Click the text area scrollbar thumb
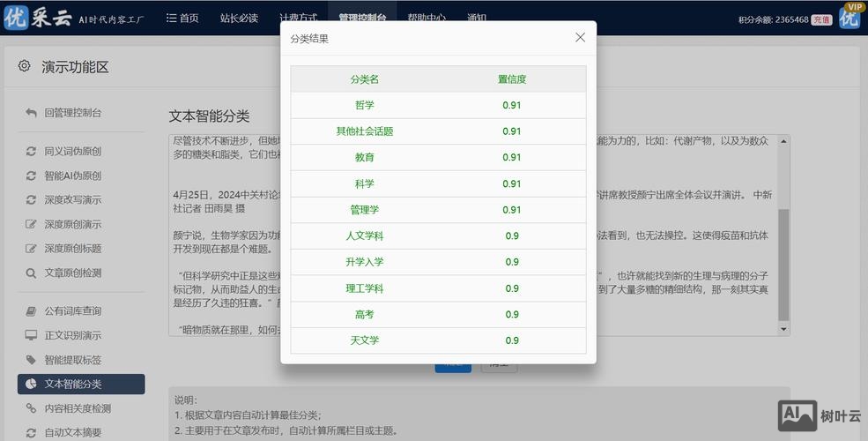This screenshot has height=441, width=868. coord(783,265)
